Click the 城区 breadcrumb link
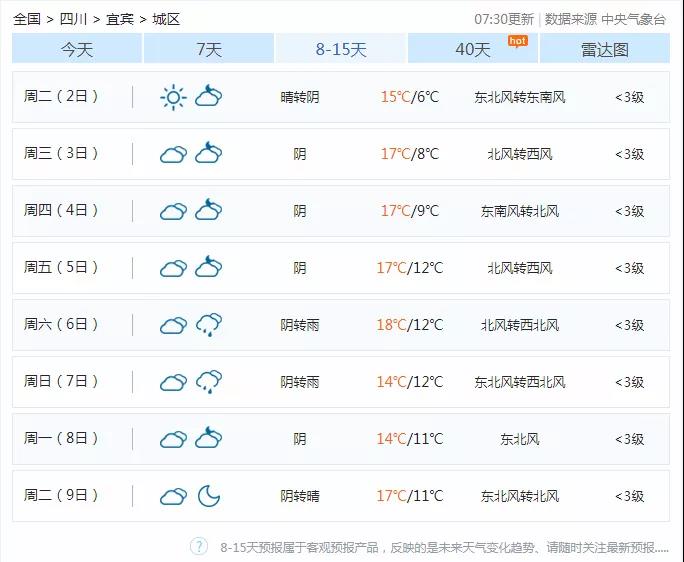 coord(166,19)
